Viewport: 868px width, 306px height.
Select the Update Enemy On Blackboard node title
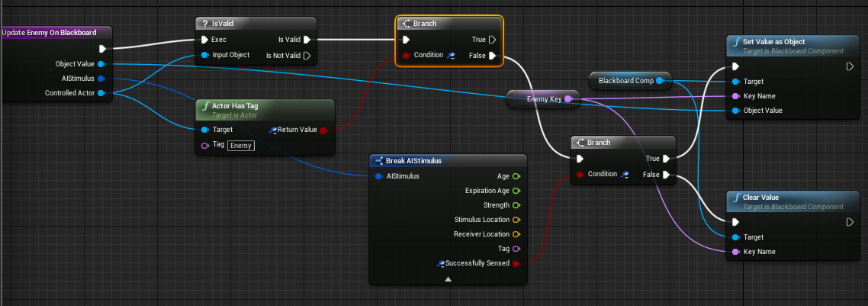coord(50,33)
